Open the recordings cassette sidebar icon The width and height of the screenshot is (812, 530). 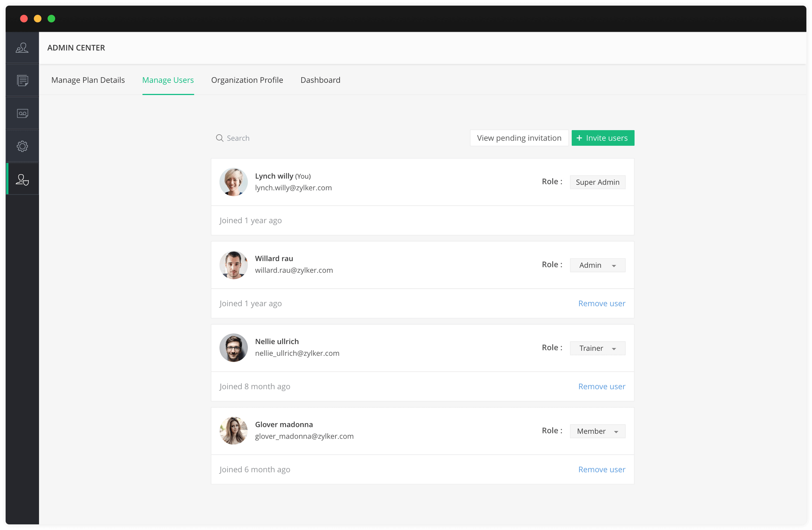[x=22, y=113]
